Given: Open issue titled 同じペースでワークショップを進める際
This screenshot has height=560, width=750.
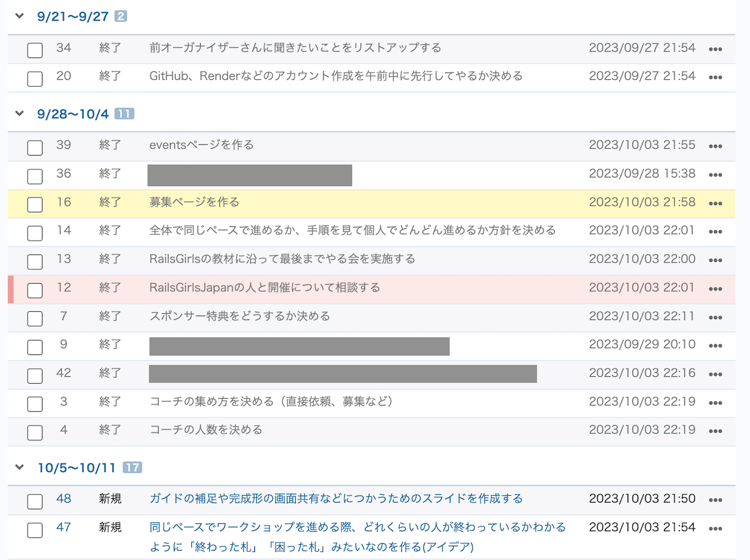Looking at the screenshot, I should 357,527.
